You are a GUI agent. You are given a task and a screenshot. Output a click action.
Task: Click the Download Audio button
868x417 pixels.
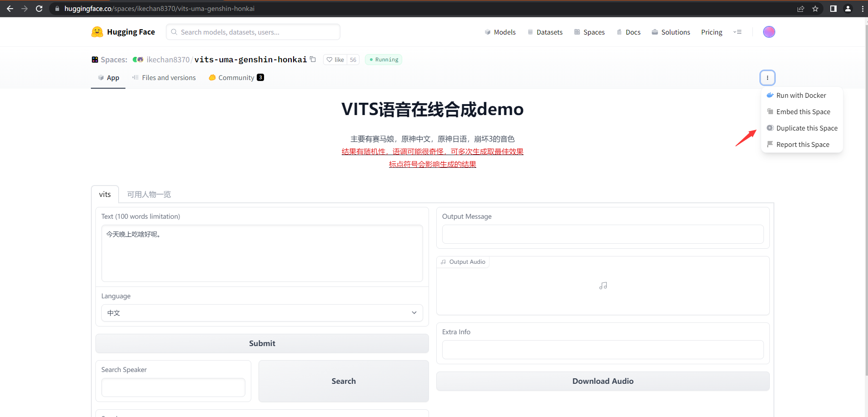[603, 381]
